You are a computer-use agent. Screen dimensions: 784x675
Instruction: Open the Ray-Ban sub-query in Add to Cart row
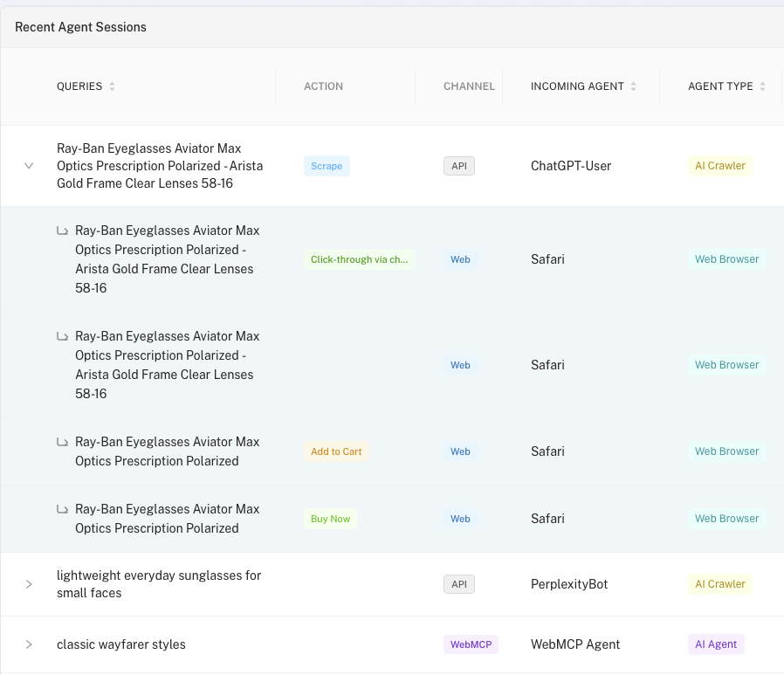167,451
